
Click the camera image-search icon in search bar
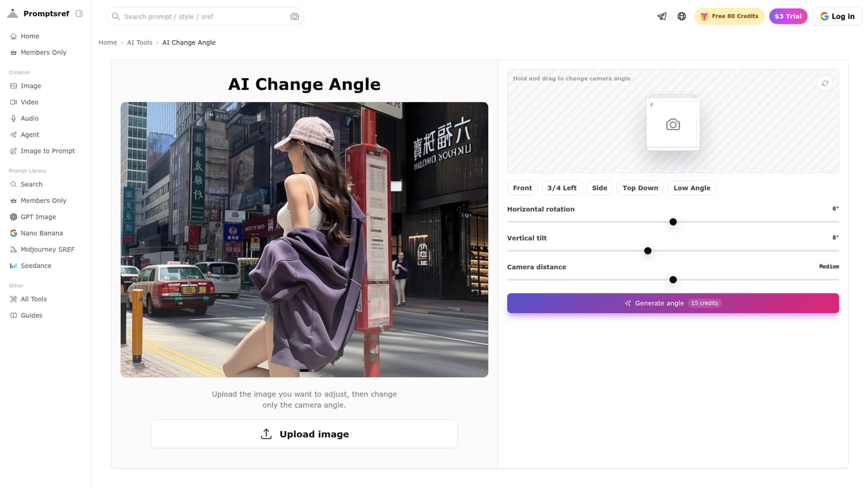click(295, 17)
